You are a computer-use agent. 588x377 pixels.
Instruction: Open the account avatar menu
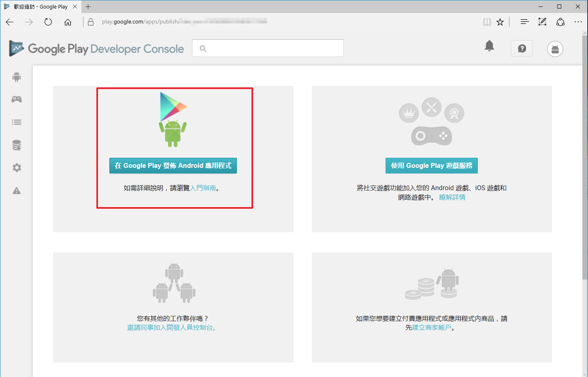(555, 49)
